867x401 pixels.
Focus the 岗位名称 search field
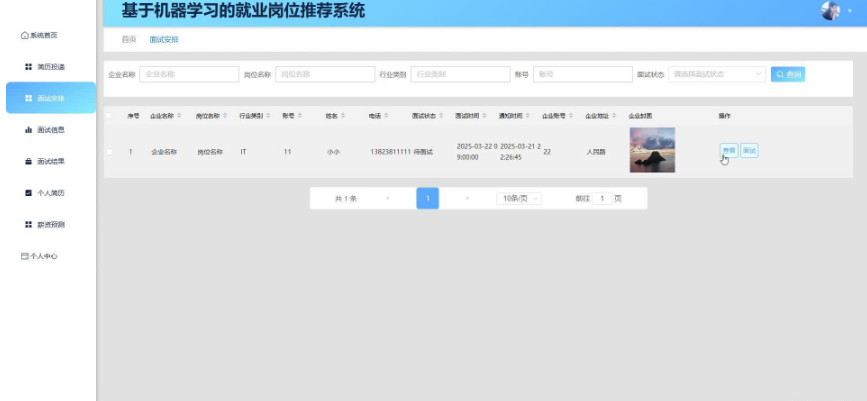325,74
